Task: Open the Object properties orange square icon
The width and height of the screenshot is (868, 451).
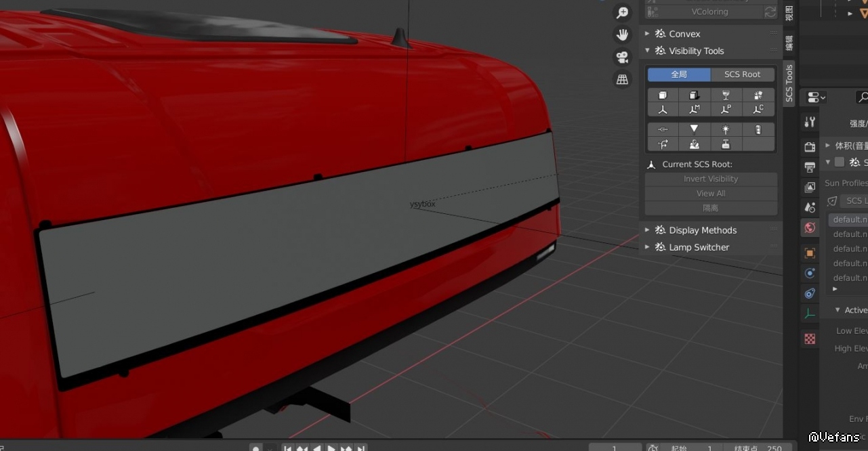Action: (810, 253)
